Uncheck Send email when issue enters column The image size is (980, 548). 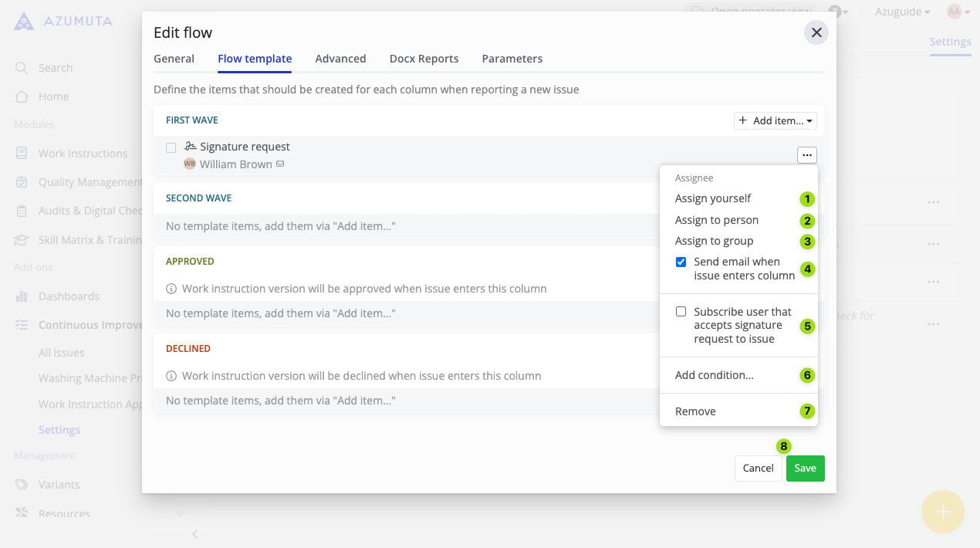[681, 262]
